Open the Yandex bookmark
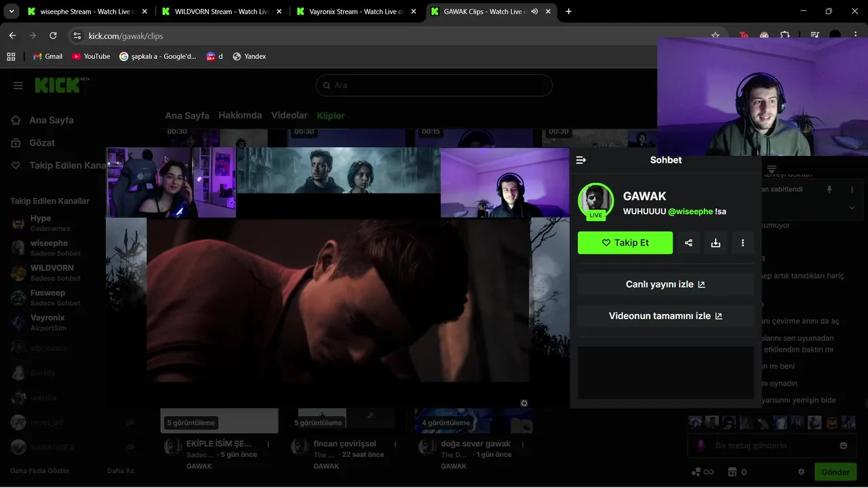Screen dimensions: 868x488 (x=249, y=56)
